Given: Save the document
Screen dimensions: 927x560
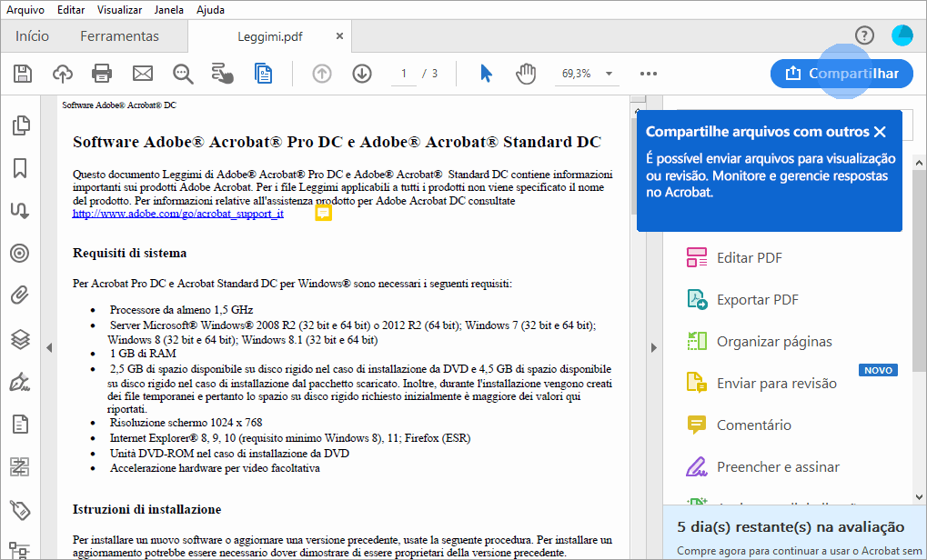Looking at the screenshot, I should coord(22,74).
